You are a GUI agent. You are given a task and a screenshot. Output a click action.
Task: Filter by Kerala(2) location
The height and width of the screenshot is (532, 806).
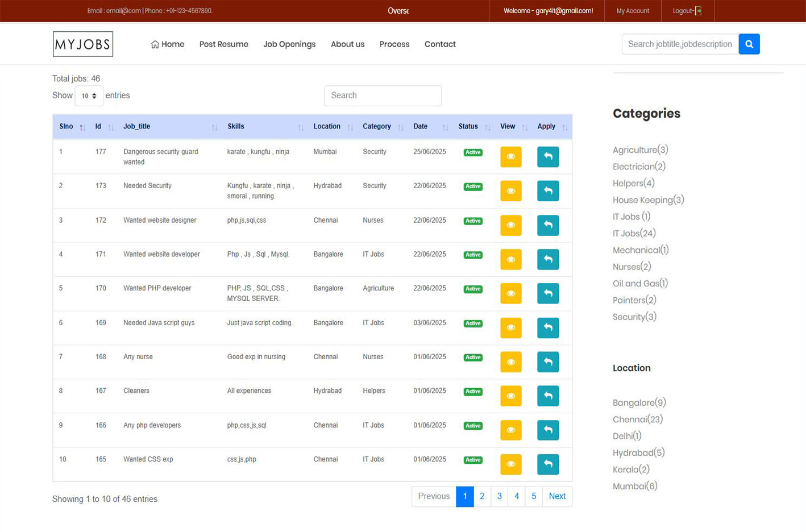[x=631, y=469]
